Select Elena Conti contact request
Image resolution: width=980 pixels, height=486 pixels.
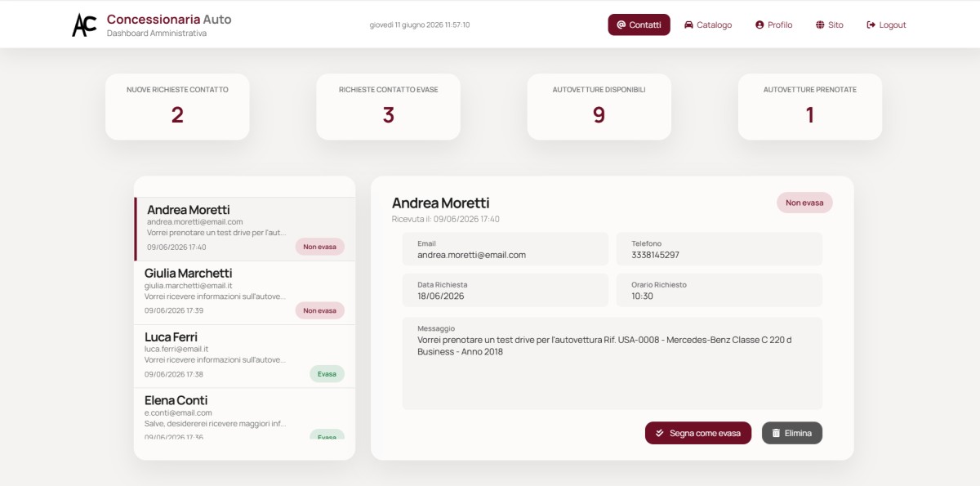[x=245, y=414]
